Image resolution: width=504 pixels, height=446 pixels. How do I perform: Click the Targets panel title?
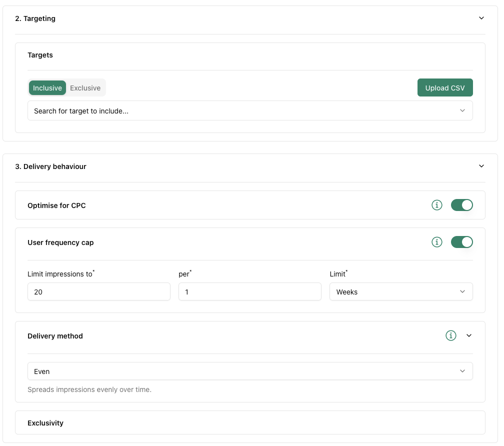coord(40,55)
